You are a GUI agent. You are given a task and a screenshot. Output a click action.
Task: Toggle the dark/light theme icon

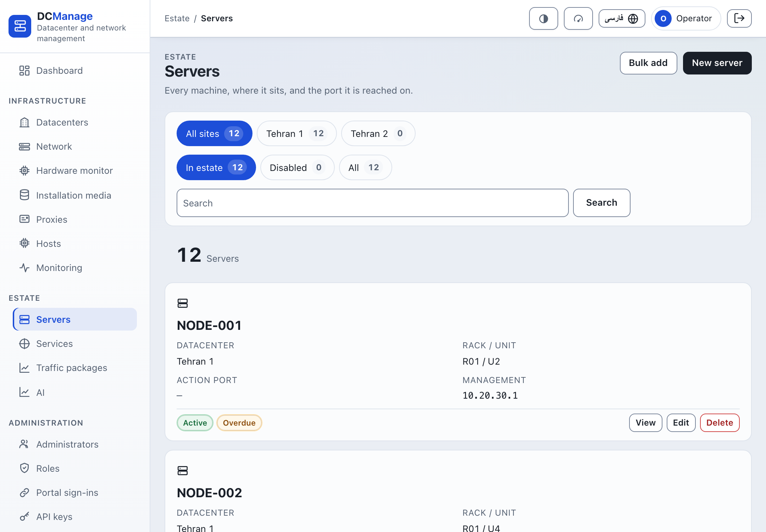click(x=543, y=18)
